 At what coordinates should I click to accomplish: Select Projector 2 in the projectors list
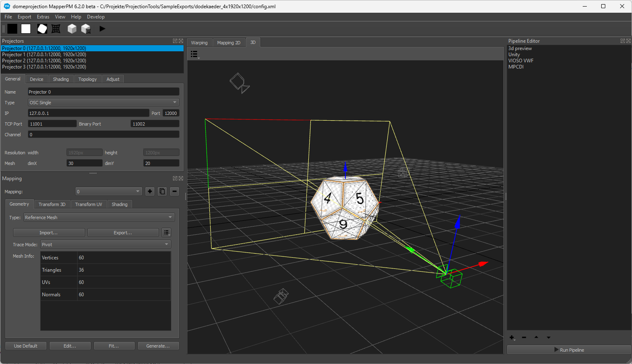[44, 61]
